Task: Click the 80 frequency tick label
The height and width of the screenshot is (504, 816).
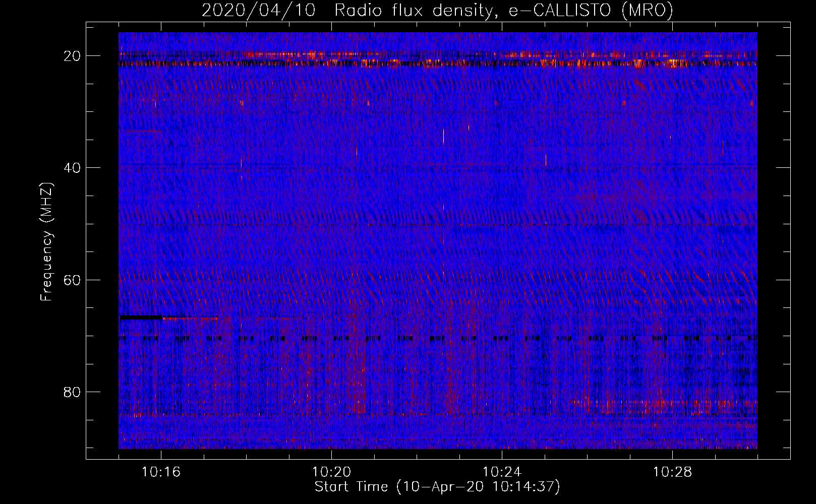Action: click(72, 392)
